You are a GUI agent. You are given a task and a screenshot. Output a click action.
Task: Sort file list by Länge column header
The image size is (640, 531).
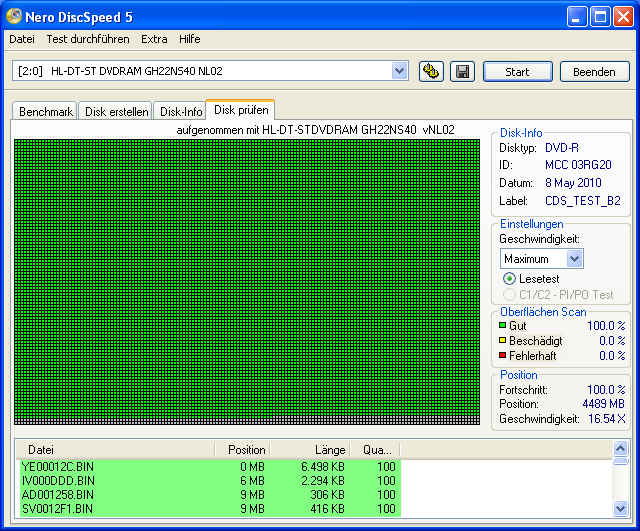pos(310,450)
